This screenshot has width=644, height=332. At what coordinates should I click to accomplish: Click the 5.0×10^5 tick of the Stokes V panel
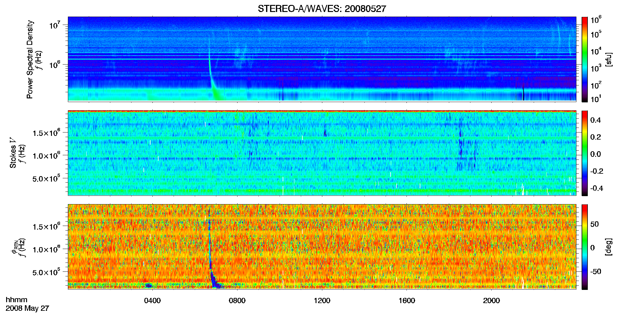pos(46,178)
